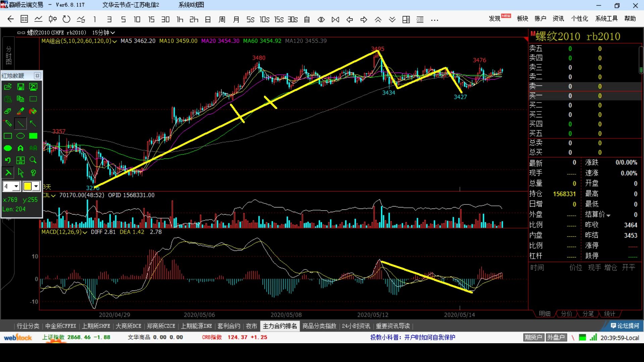Screen dimensions: 644x362
Task: Open the 15分钟 period dropdown
Action: [104, 33]
